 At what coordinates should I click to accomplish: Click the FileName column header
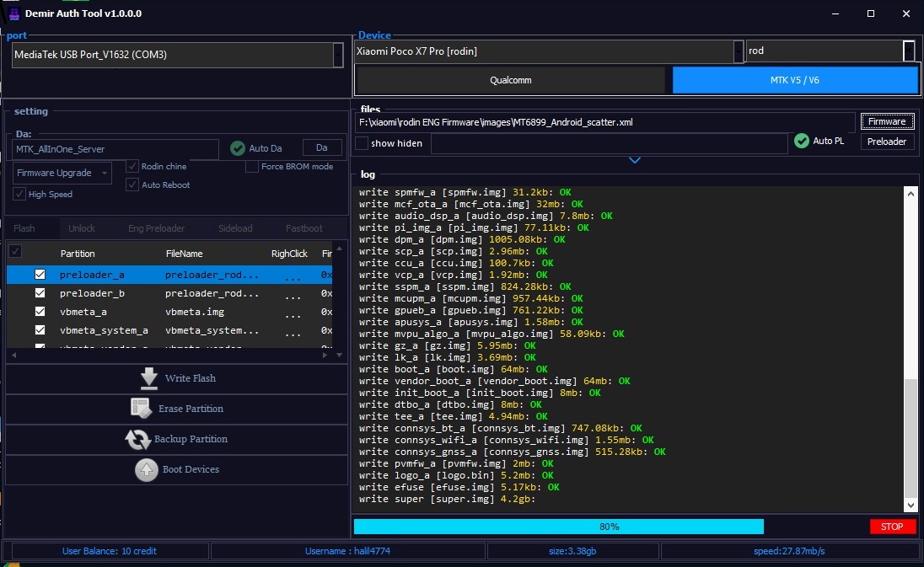(184, 254)
